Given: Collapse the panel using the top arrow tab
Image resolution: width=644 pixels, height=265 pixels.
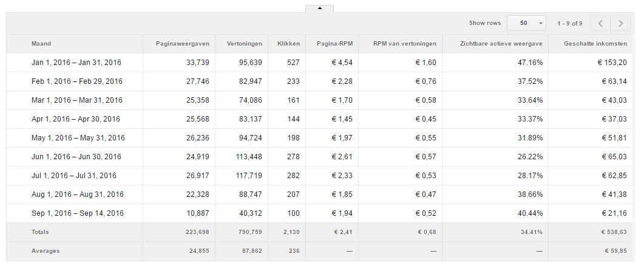Looking at the screenshot, I should point(319,9).
